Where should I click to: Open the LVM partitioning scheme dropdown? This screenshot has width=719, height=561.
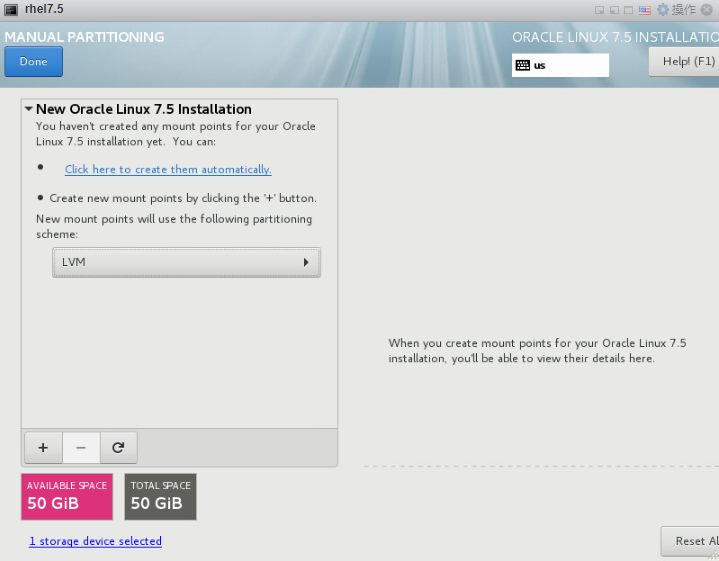pos(186,262)
